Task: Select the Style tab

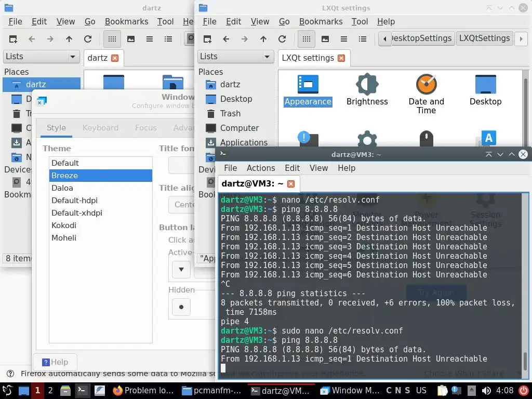Action: (56, 128)
